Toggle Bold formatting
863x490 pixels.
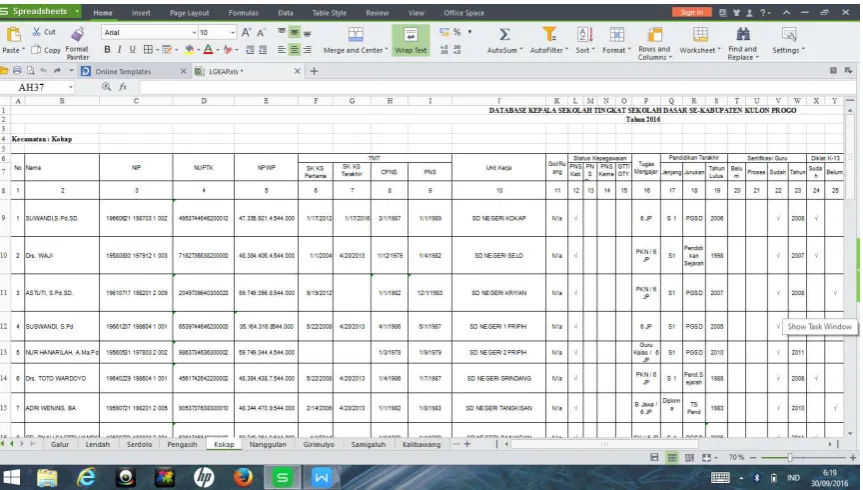tap(107, 50)
